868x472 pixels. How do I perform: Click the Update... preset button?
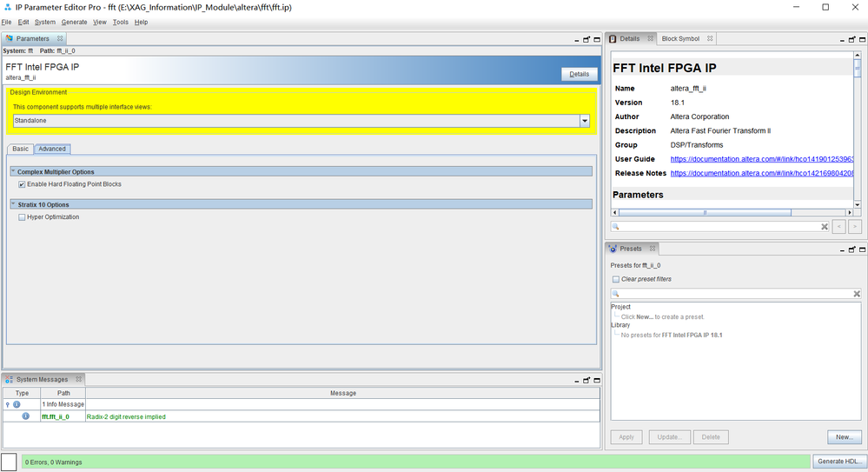669,437
